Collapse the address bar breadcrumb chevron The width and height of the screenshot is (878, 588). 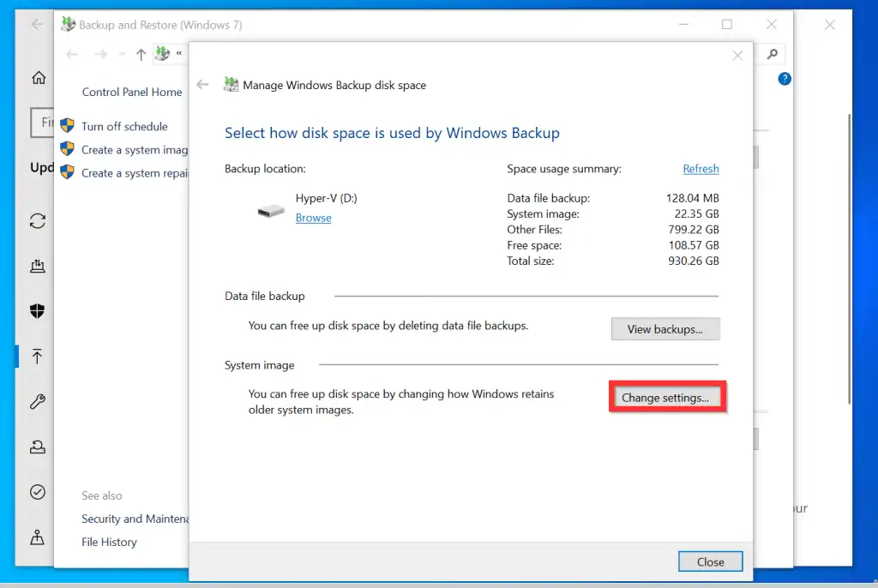pos(180,53)
